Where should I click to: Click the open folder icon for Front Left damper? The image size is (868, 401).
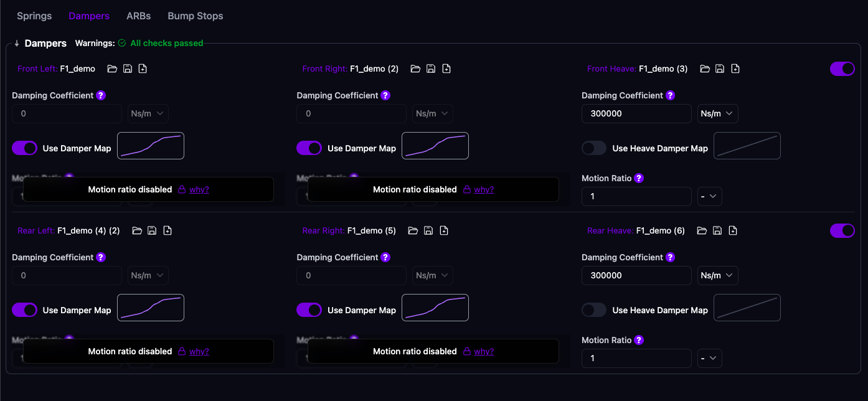(x=112, y=69)
